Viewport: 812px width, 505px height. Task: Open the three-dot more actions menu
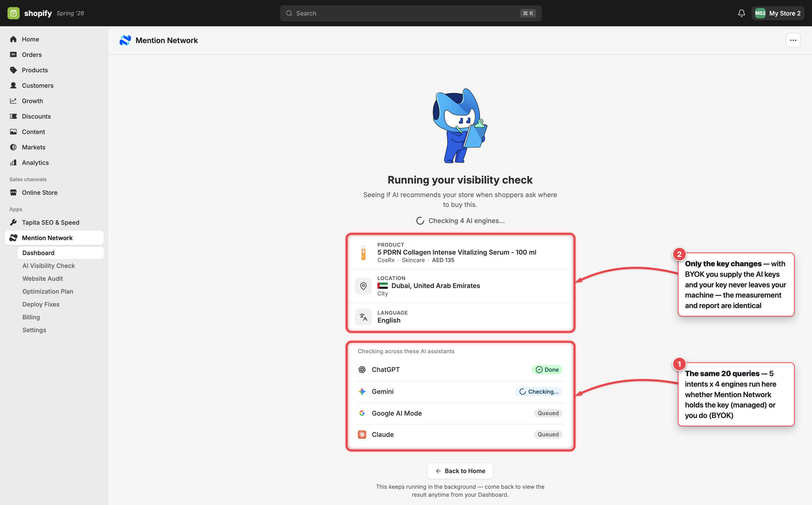(x=793, y=40)
